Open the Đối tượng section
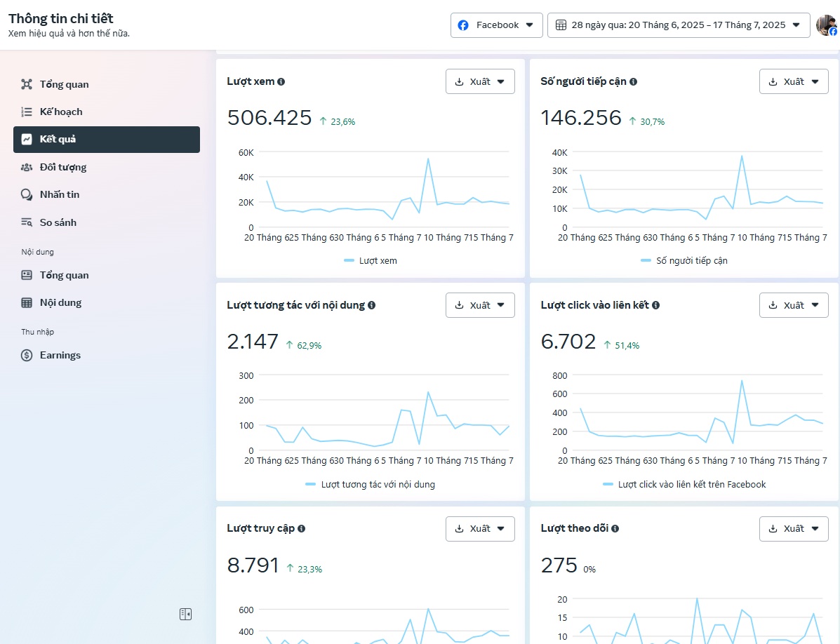Screen dimensions: 840x644 point(107,167)
